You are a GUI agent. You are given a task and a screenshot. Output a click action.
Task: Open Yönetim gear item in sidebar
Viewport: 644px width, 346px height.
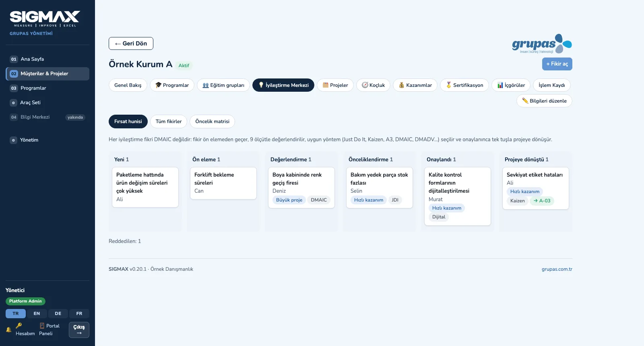pos(47,140)
